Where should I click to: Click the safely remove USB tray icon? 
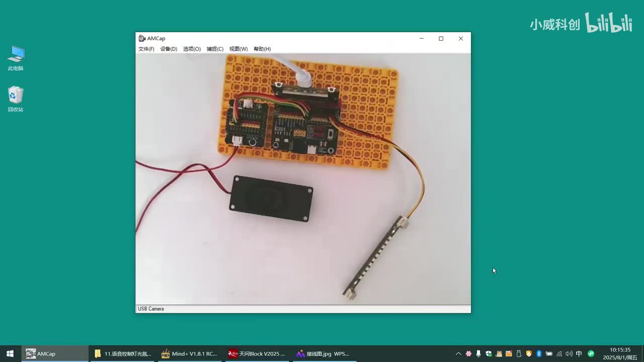tap(519, 353)
